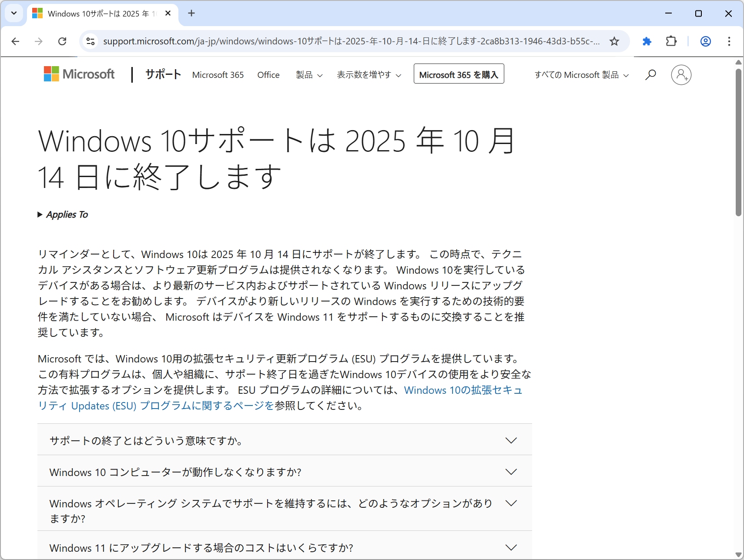The image size is (744, 560).
Task: Open the extensions pin panel icon
Action: (670, 41)
